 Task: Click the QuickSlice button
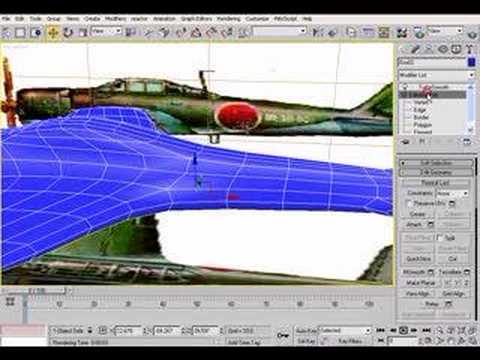tap(419, 259)
